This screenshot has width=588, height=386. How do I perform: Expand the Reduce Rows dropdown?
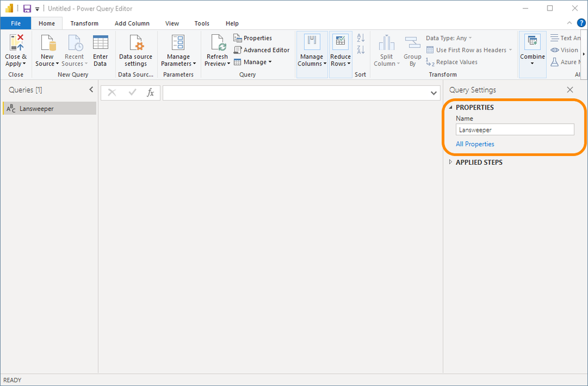click(340, 60)
